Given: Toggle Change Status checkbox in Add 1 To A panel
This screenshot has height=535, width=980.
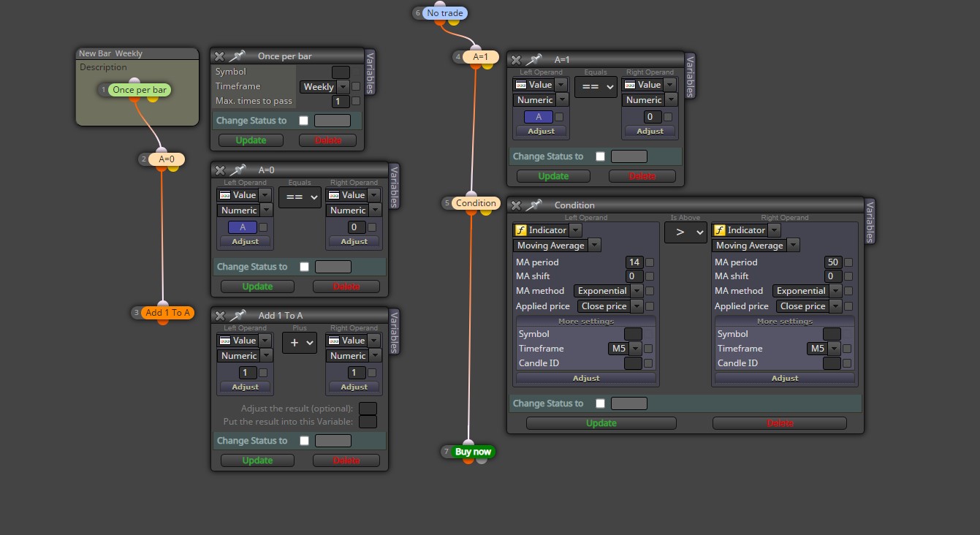Looking at the screenshot, I should pos(304,441).
